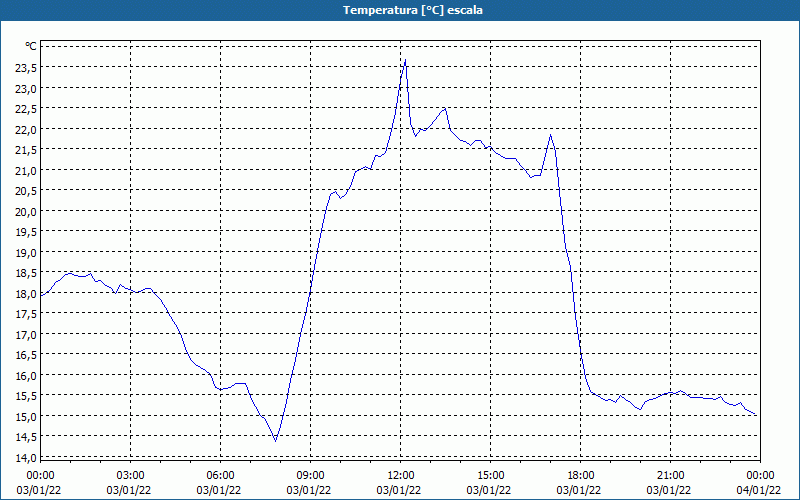Click the 06:00 time axis label

tap(220, 476)
